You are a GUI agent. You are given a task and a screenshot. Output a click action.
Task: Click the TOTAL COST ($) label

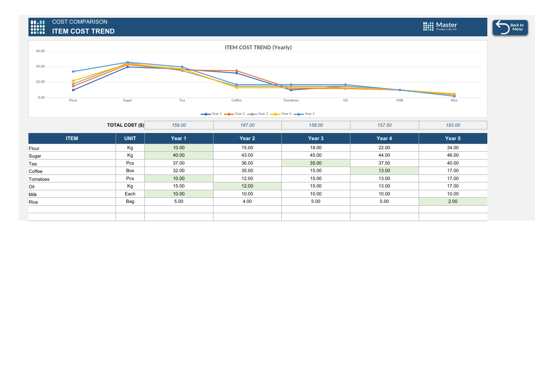coord(125,125)
